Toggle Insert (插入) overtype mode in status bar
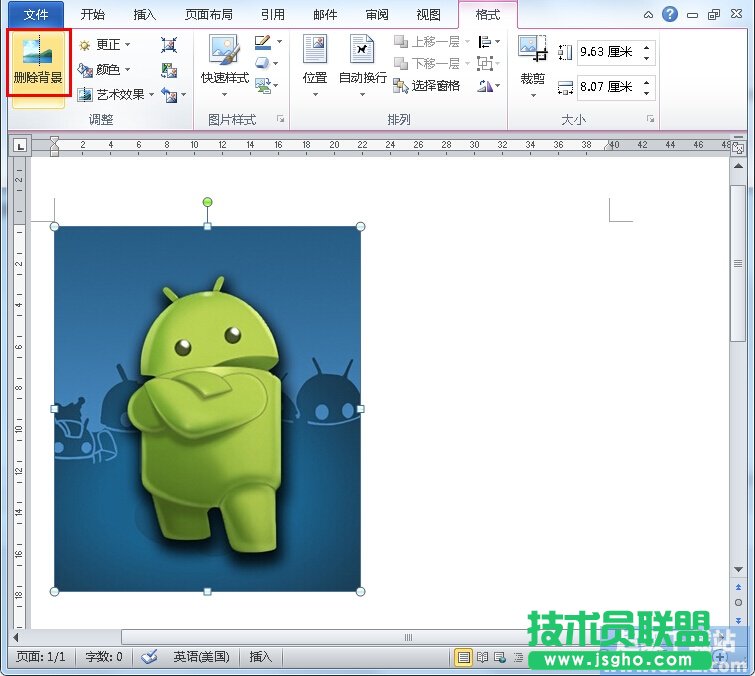 click(260, 657)
